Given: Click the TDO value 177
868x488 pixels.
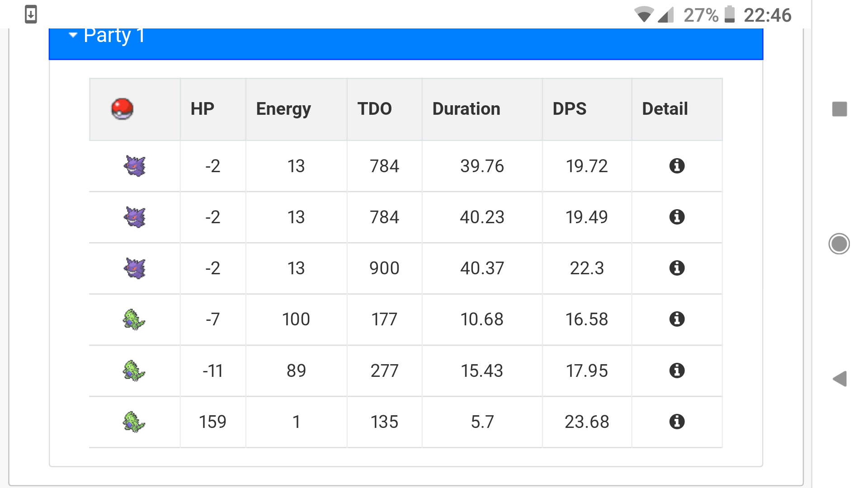Looking at the screenshot, I should click(384, 319).
